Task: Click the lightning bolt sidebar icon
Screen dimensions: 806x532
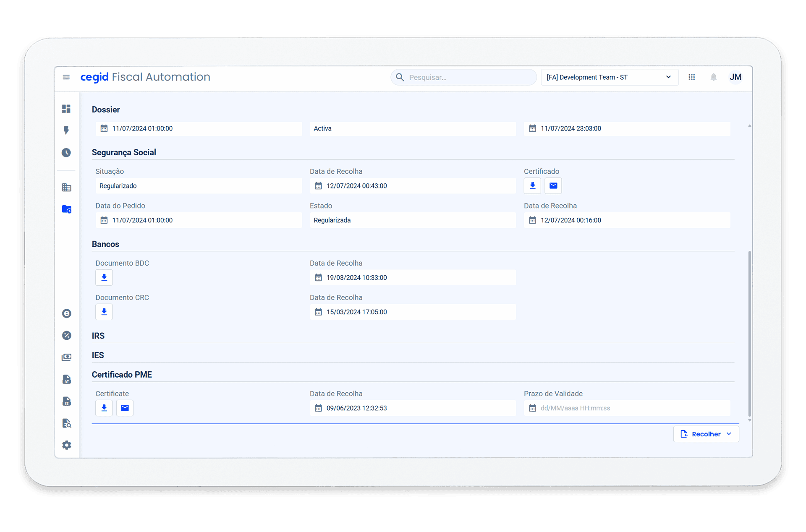Action: pos(66,130)
